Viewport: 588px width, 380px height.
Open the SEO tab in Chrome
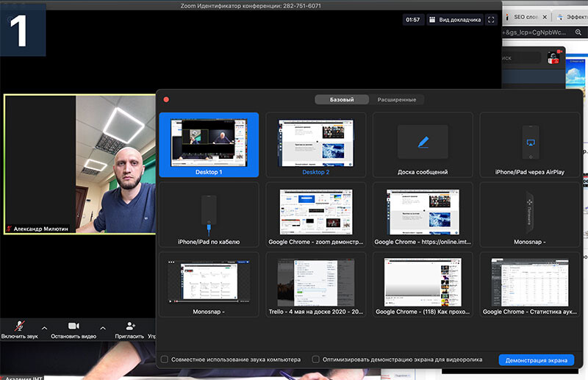coord(526,17)
